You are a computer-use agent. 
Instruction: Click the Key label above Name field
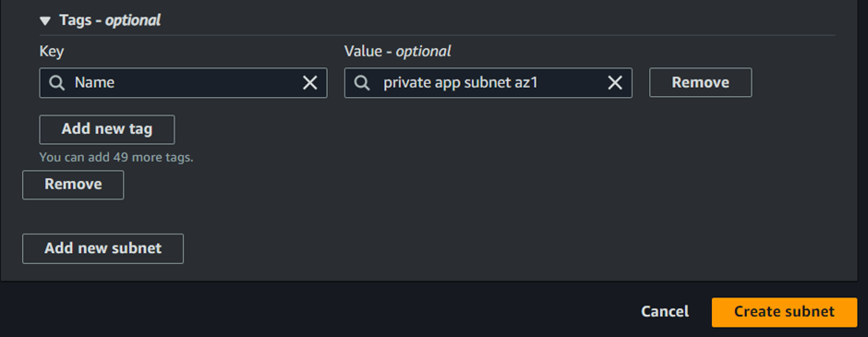click(52, 52)
